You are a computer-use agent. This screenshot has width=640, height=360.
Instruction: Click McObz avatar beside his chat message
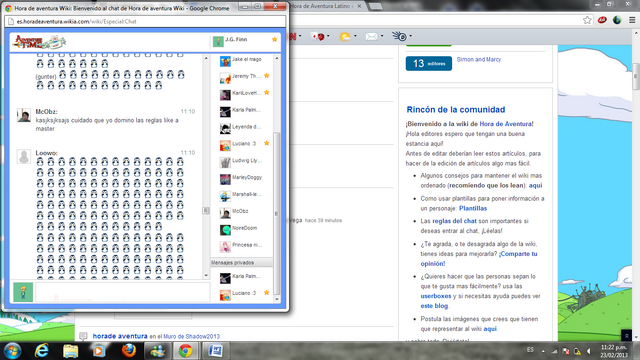click(x=24, y=116)
